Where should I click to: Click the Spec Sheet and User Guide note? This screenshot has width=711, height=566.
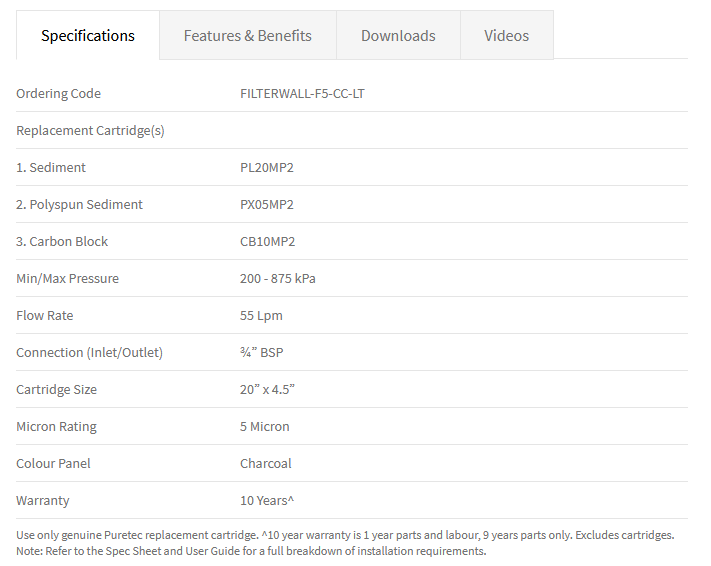tap(251, 551)
